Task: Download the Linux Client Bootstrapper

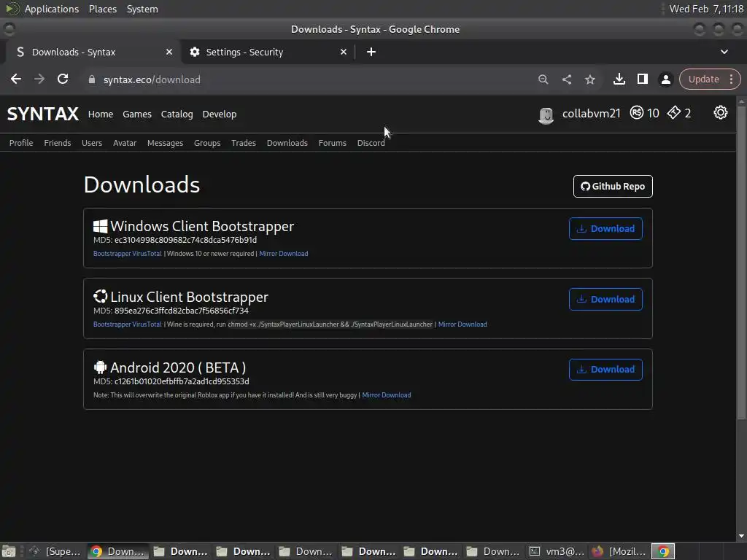Action: tap(605, 299)
